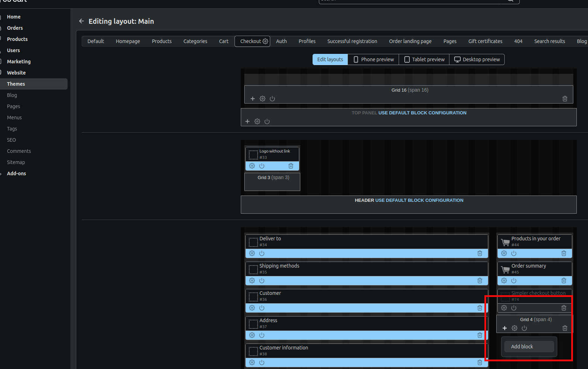
Task: Open settings for Deliver to block
Action: click(x=252, y=253)
